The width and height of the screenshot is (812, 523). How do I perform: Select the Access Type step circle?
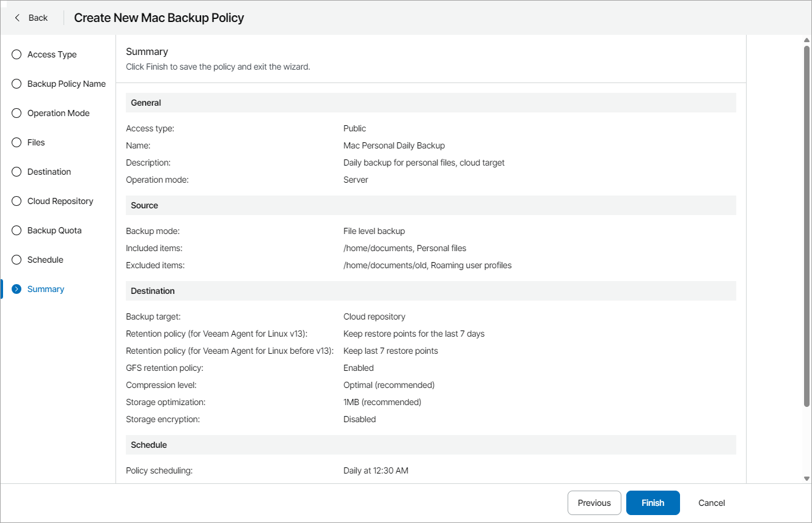point(16,54)
